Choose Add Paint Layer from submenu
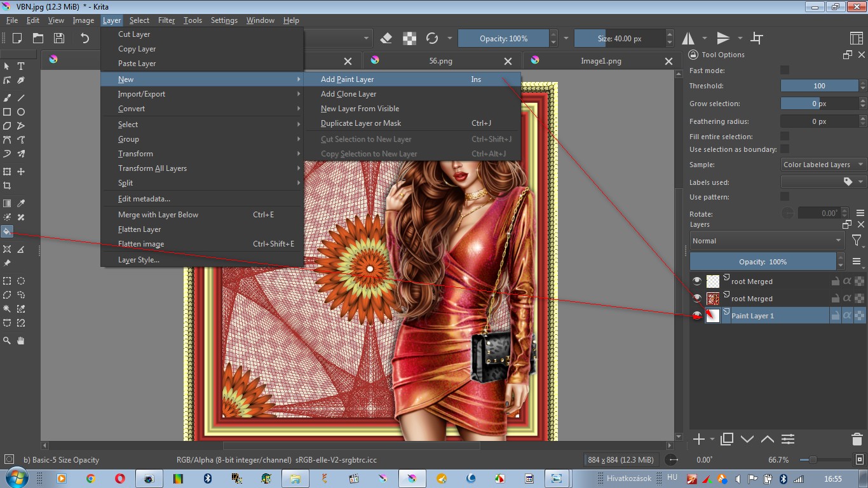The width and height of the screenshot is (868, 488). coord(412,79)
